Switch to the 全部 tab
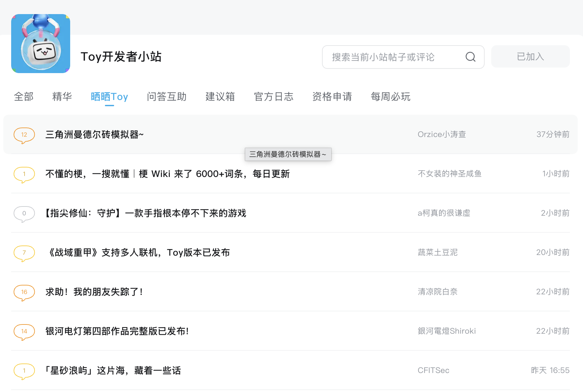 coord(24,97)
